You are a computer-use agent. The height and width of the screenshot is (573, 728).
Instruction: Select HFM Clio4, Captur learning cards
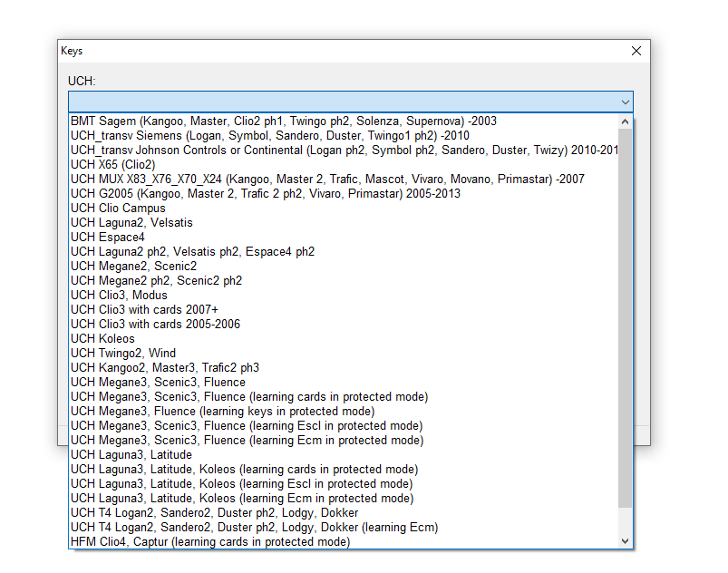point(344,541)
